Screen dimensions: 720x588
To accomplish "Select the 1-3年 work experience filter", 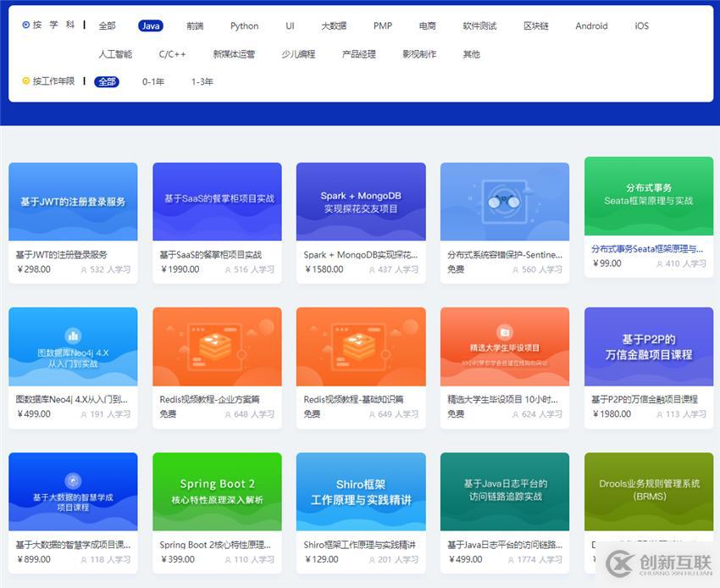I will pyautogui.click(x=202, y=82).
